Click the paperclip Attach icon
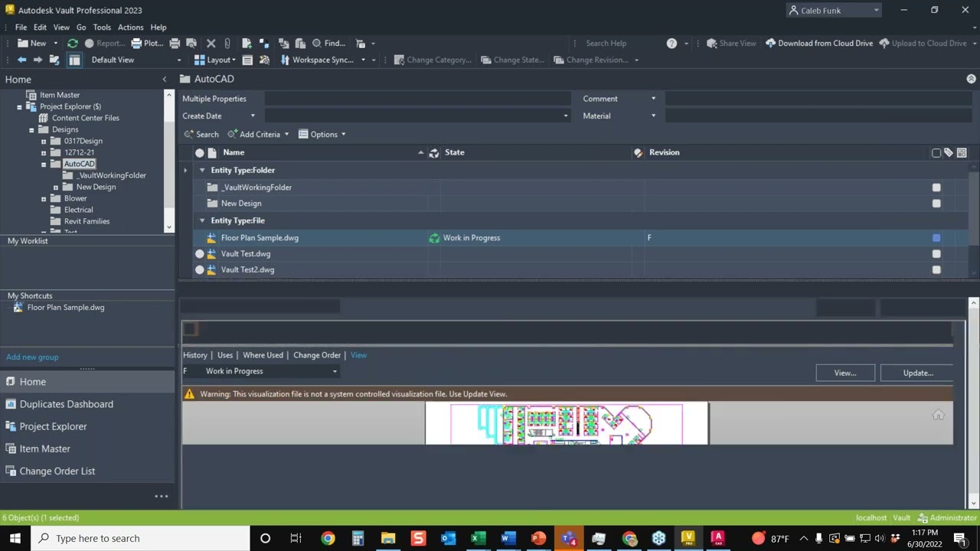Image resolution: width=980 pixels, height=551 pixels. pos(227,43)
